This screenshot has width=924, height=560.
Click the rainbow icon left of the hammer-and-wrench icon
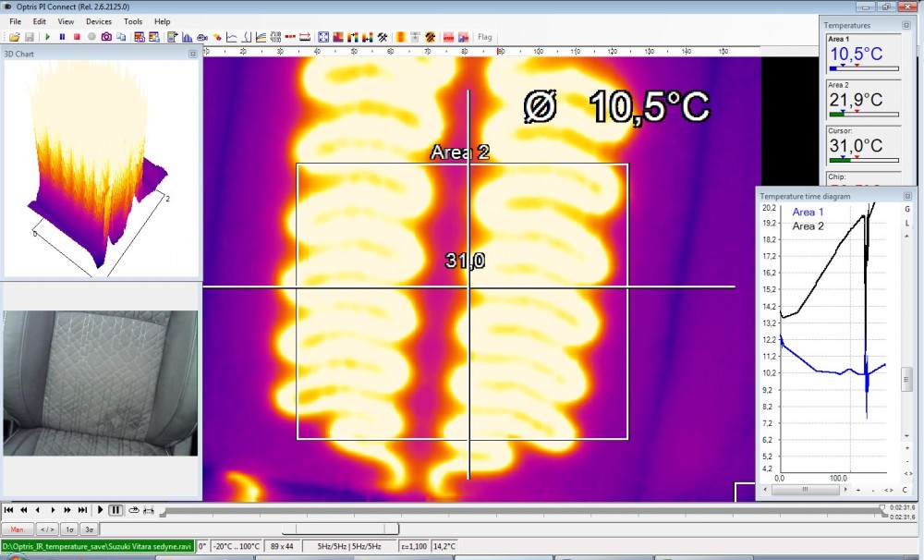367,37
